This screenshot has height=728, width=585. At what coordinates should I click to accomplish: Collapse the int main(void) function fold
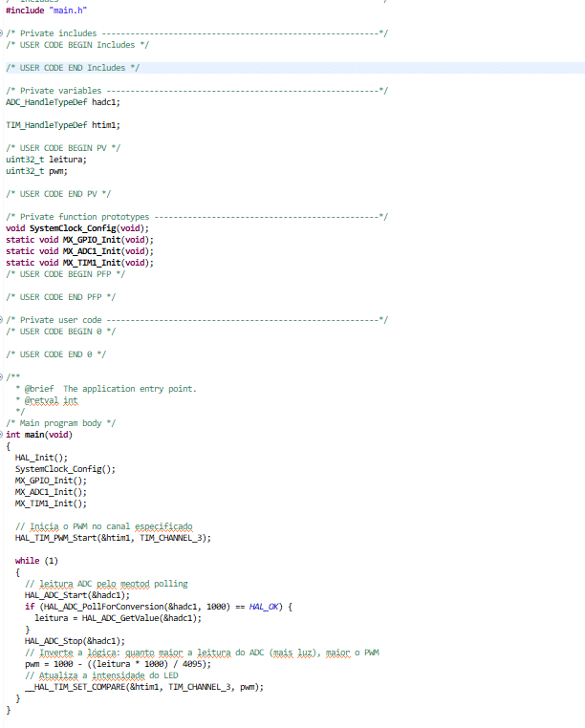point(3,435)
